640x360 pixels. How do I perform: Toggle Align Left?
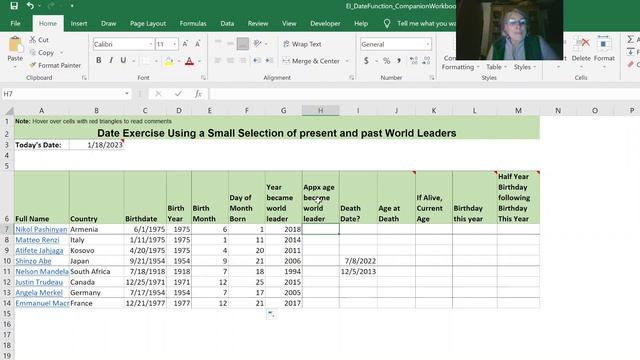218,60
